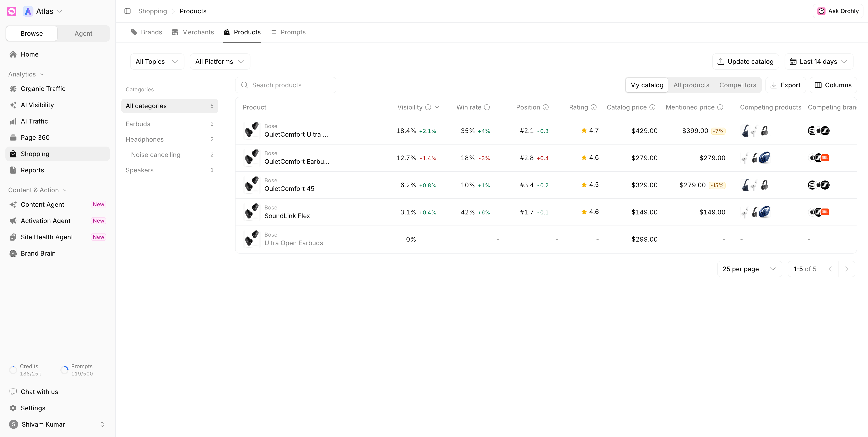Click the Win rate info icon
This screenshot has width=868, height=437.
[487, 107]
